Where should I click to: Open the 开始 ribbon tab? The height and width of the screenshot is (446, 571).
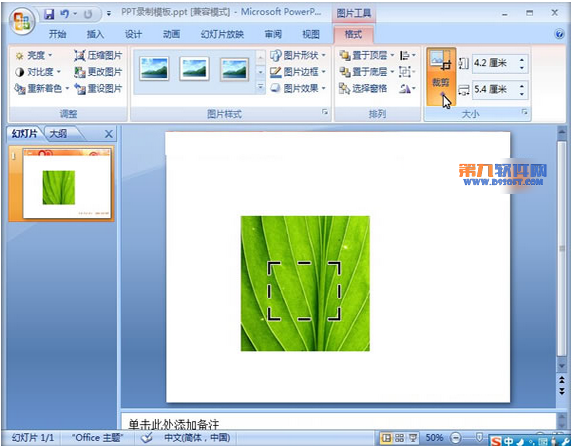click(x=57, y=34)
